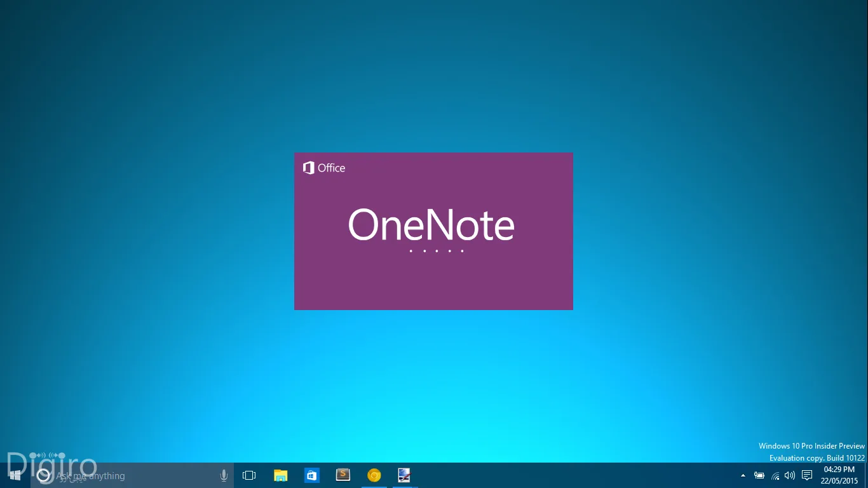Click the OneNote title on the splash

[431, 225]
